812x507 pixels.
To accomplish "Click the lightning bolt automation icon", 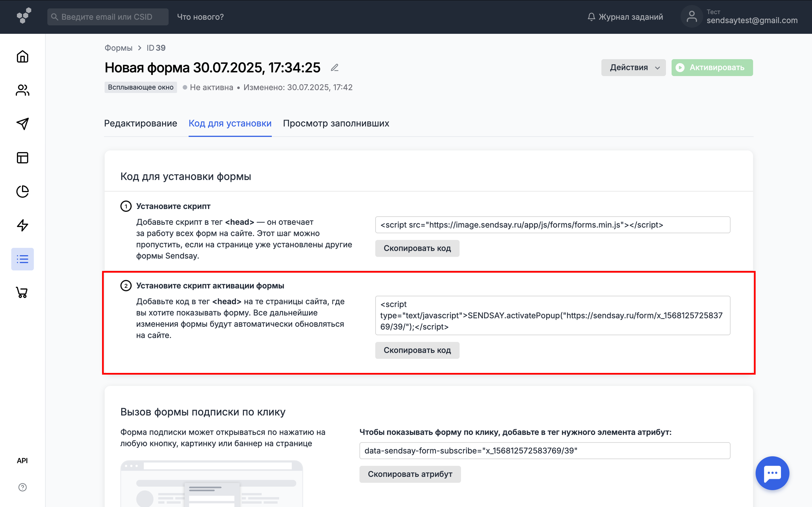I will 23,225.
